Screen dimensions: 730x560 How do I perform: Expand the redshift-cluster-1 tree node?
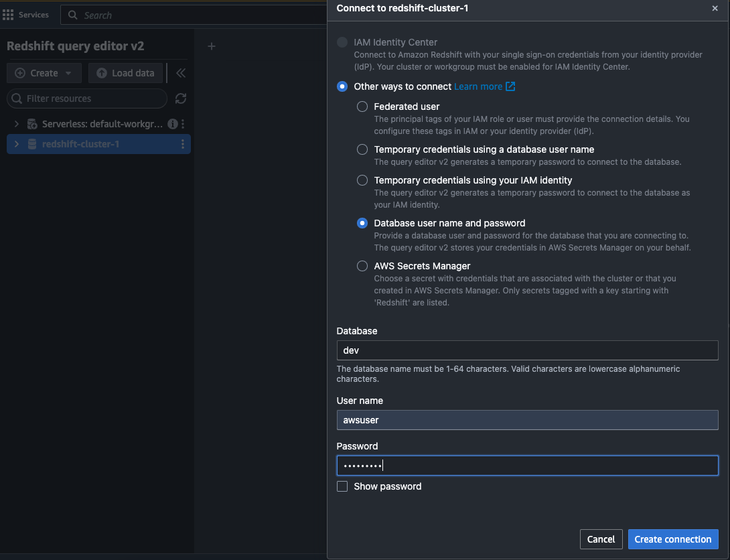pos(17,144)
